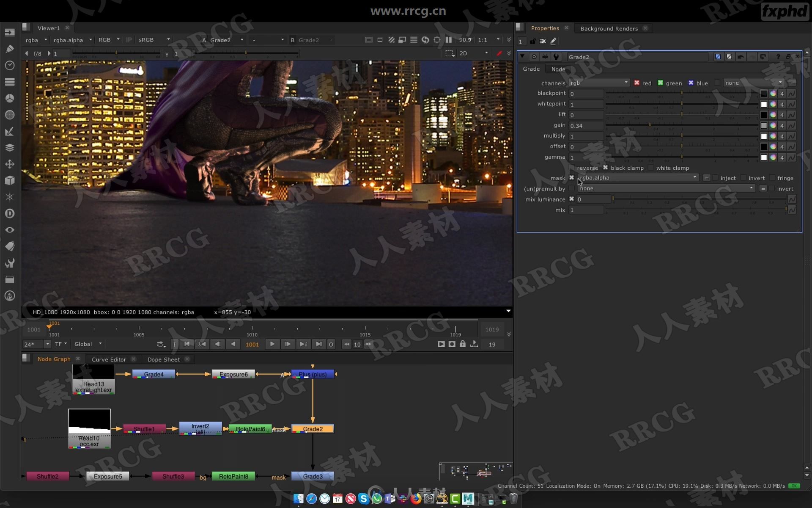Open the Channel nodes toolbar icon

click(9, 82)
